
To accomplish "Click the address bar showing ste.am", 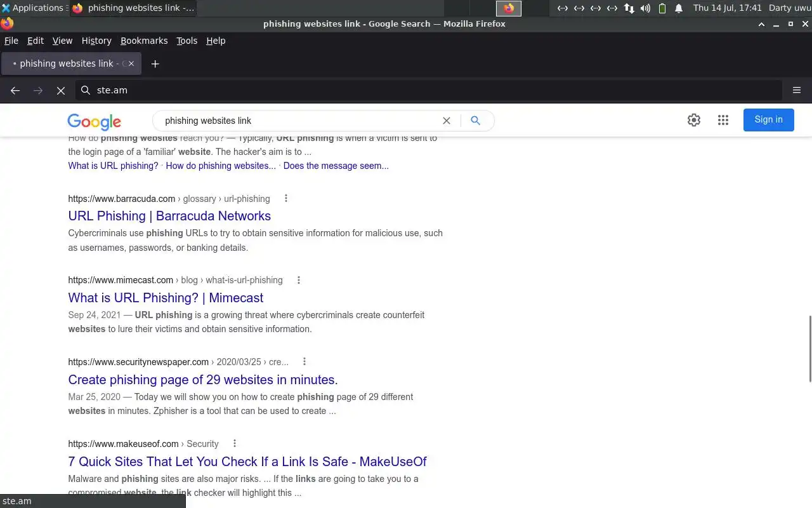I will (x=428, y=90).
